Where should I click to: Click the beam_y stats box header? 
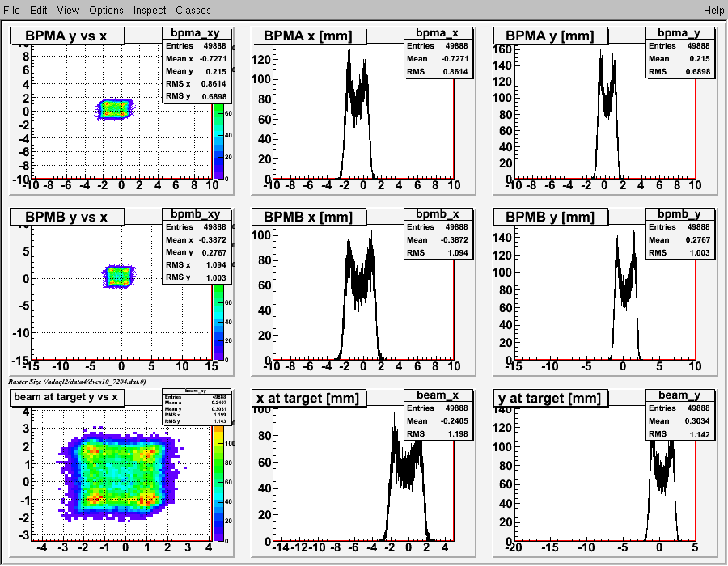[x=679, y=395]
